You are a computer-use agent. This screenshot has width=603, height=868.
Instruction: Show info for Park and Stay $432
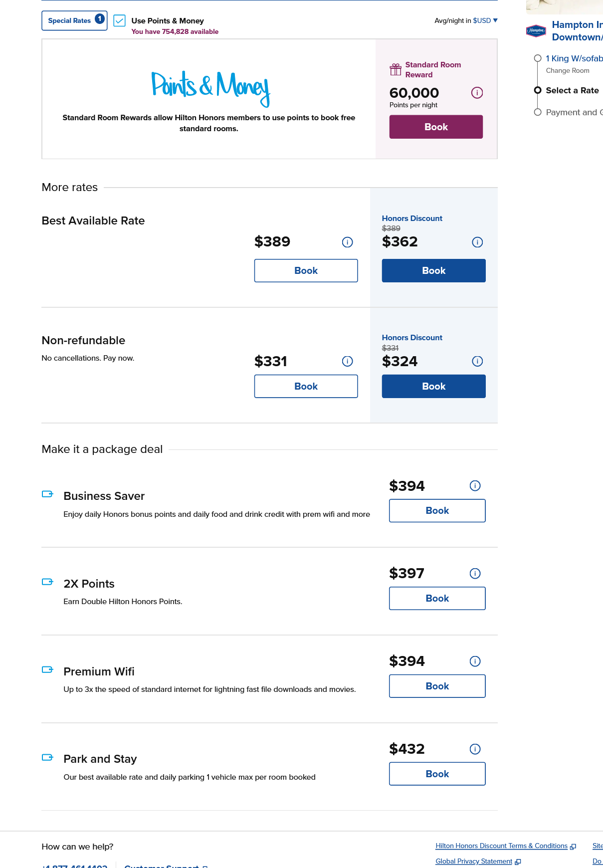tap(475, 749)
